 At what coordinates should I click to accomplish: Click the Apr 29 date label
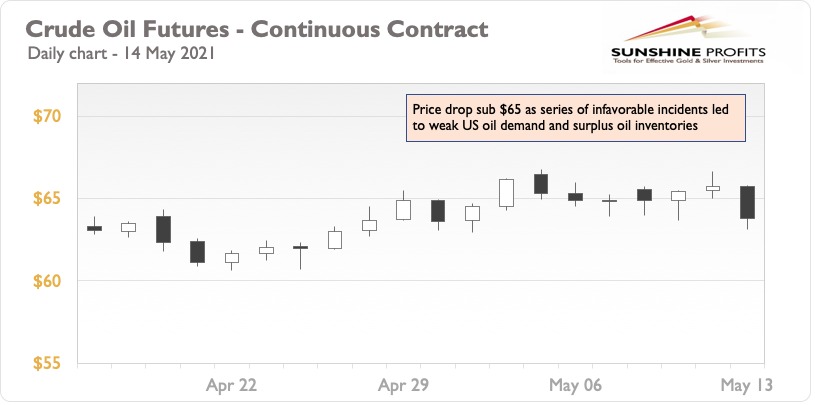(404, 385)
